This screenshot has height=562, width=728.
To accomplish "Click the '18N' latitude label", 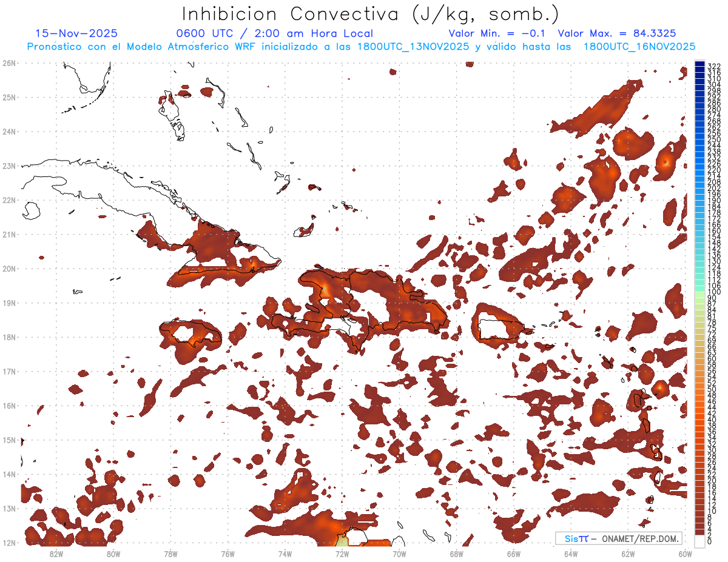I will (x=9, y=337).
